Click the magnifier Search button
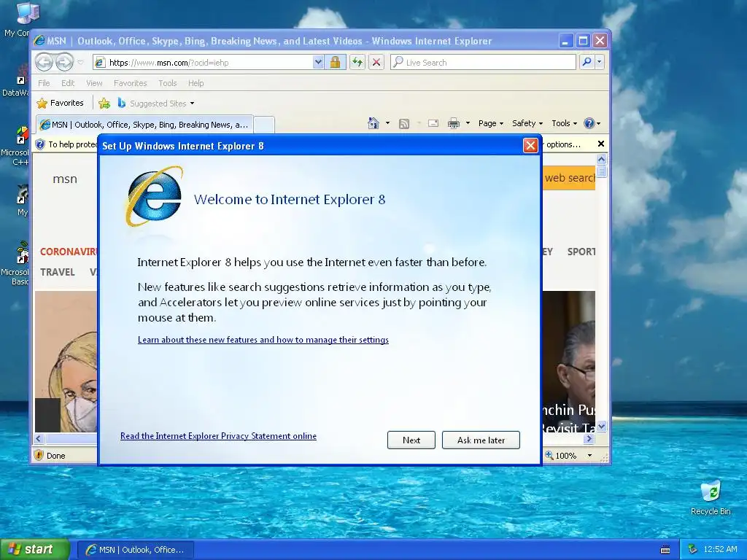 [587, 62]
